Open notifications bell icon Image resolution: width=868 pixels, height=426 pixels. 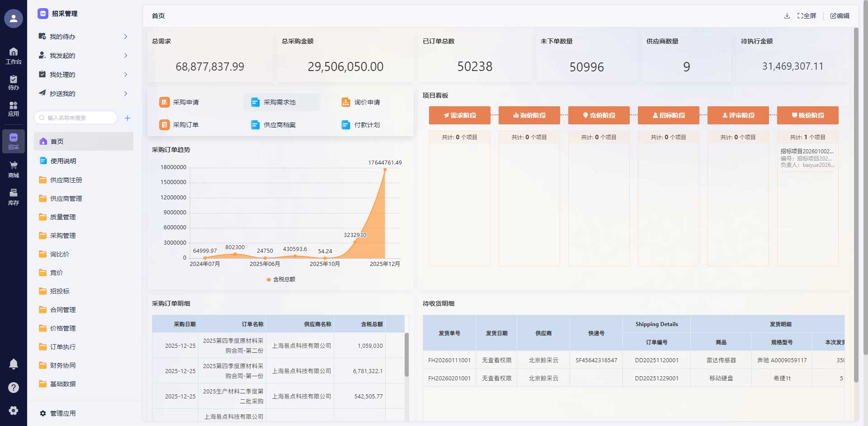pyautogui.click(x=14, y=364)
